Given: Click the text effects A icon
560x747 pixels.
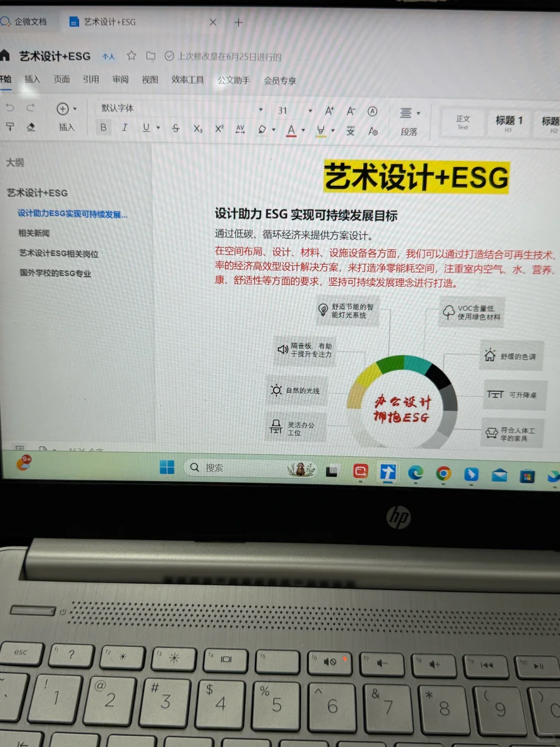Looking at the screenshot, I should 373,131.
